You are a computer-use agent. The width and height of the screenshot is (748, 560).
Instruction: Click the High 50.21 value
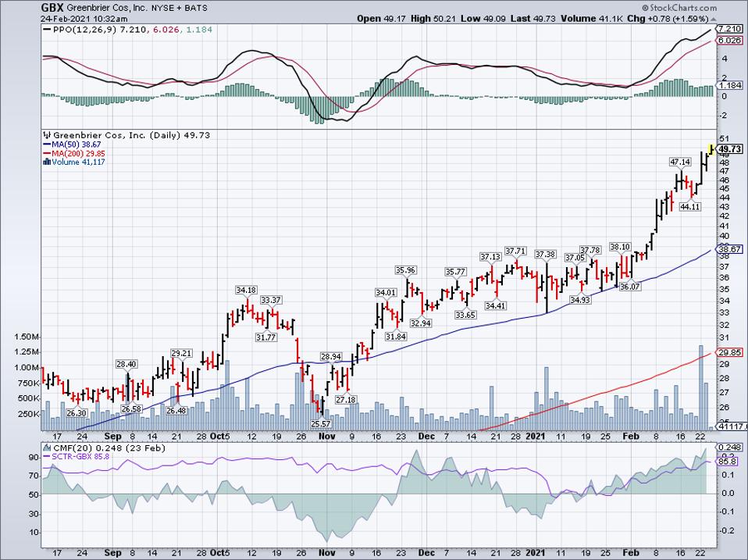pyautogui.click(x=433, y=19)
